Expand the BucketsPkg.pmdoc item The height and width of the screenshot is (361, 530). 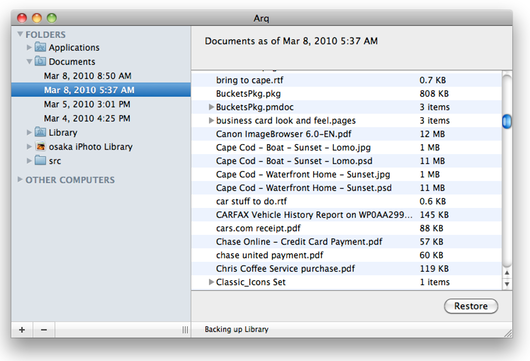(211, 107)
